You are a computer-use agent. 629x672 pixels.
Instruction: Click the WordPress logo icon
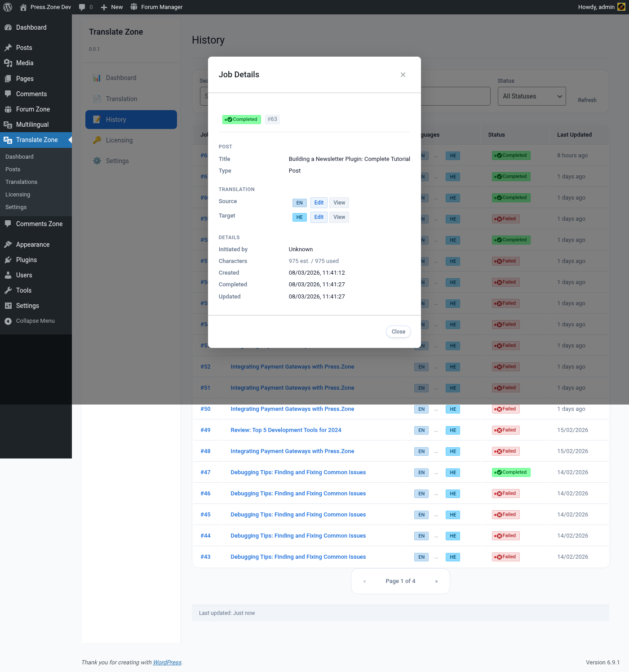coord(8,7)
